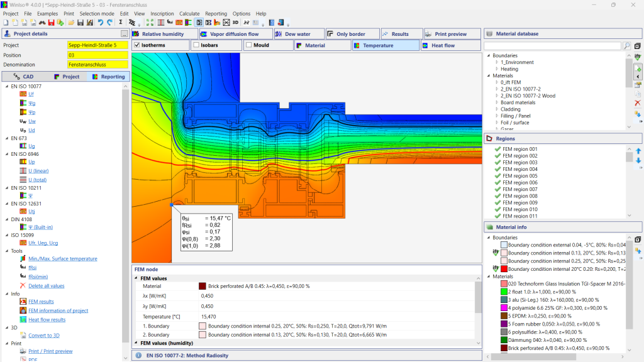Click the magnifier search button in Material database
Image resolution: width=644 pixels, height=362 pixels.
coord(627,46)
